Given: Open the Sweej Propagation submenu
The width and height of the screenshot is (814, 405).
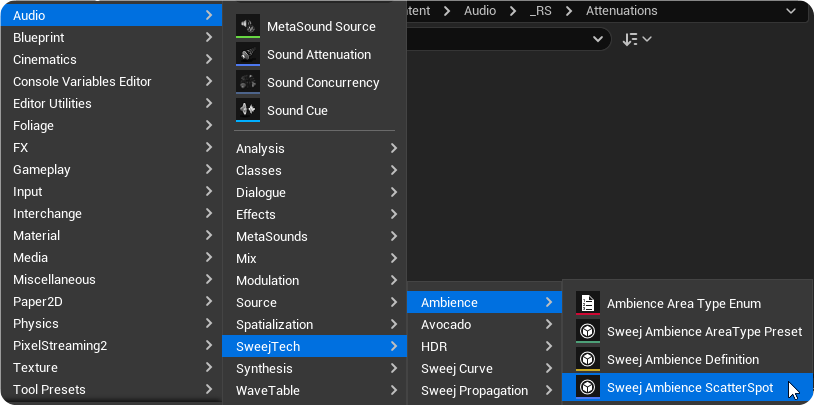Looking at the screenshot, I should [484, 390].
